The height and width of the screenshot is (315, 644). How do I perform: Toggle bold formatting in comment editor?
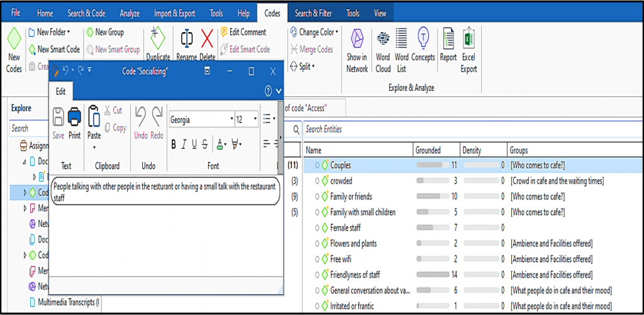tap(174, 145)
